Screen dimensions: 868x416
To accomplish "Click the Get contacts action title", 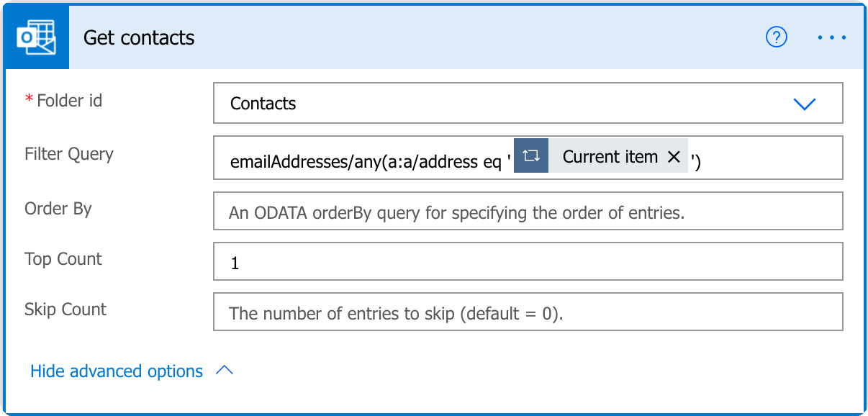I will [139, 37].
